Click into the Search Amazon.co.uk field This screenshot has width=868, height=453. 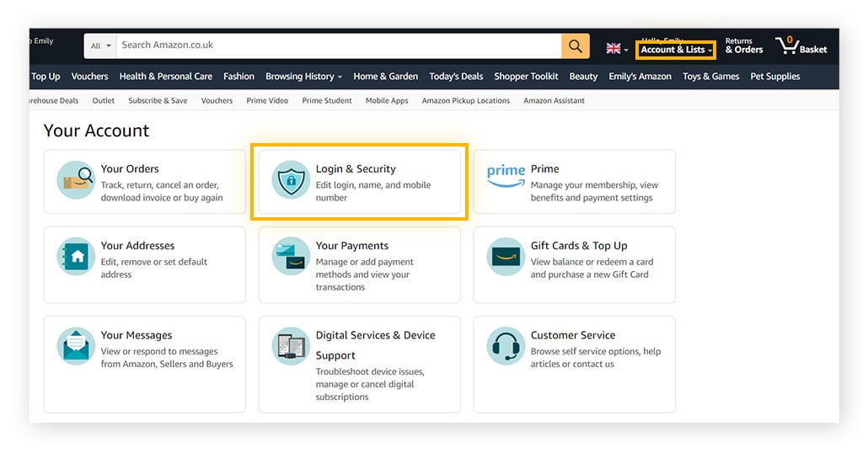[x=337, y=45]
